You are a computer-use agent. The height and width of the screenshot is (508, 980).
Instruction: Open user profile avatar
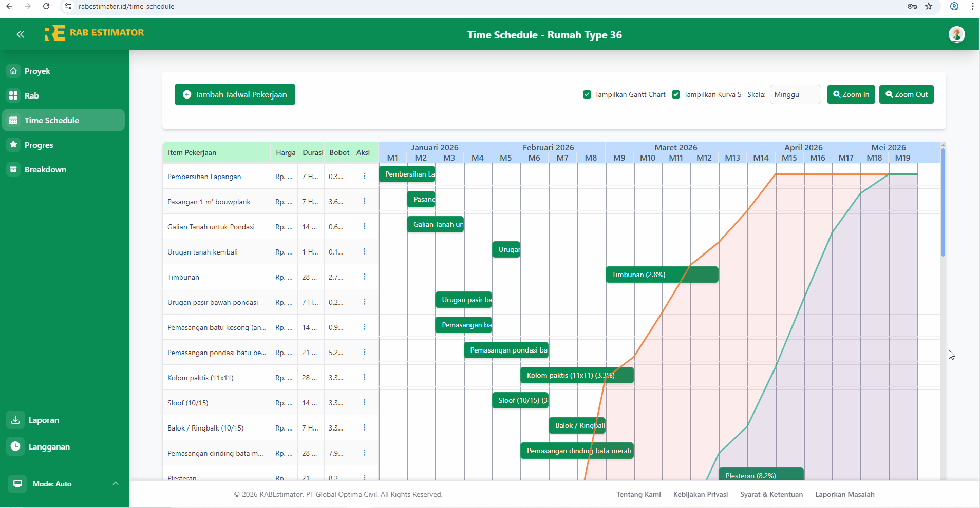click(956, 34)
